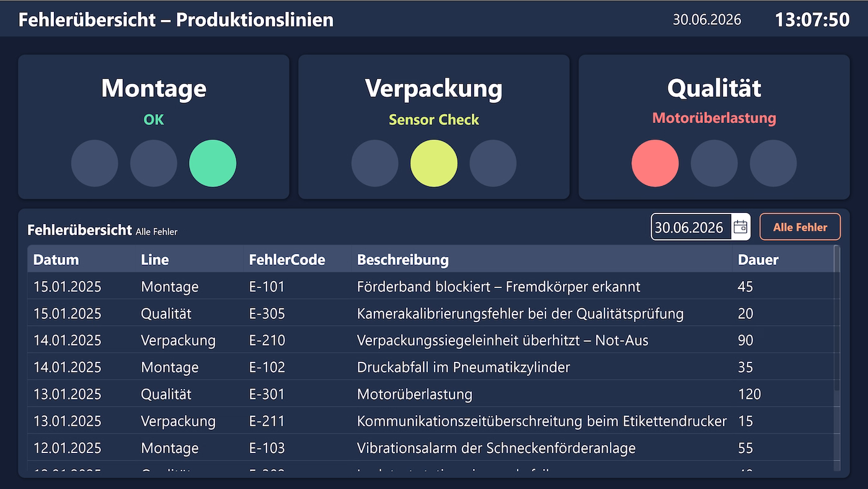Screen dimensions: 868x489
Task: Click 'Förderband blockiert – Fremdkörper erkannt' description
Action: tap(498, 287)
